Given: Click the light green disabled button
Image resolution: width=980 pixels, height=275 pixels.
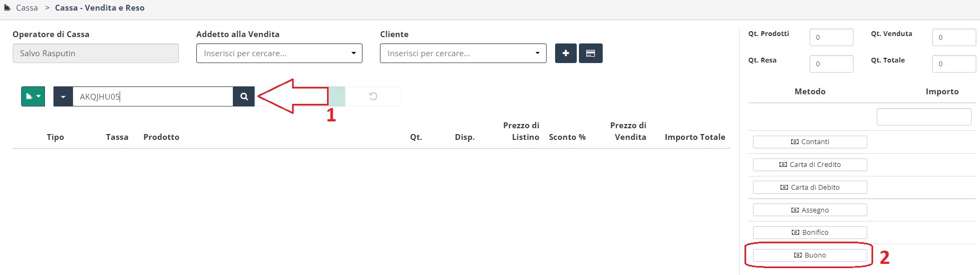Looking at the screenshot, I should (x=337, y=96).
